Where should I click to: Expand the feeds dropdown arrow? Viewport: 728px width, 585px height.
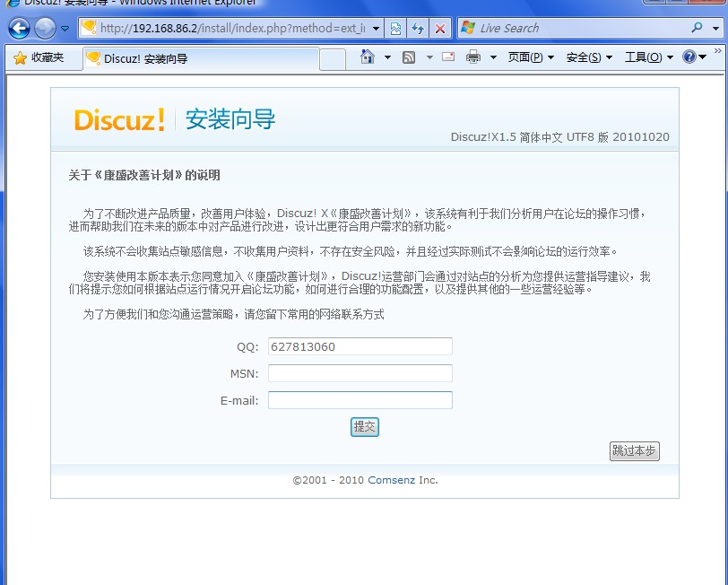click(x=429, y=57)
